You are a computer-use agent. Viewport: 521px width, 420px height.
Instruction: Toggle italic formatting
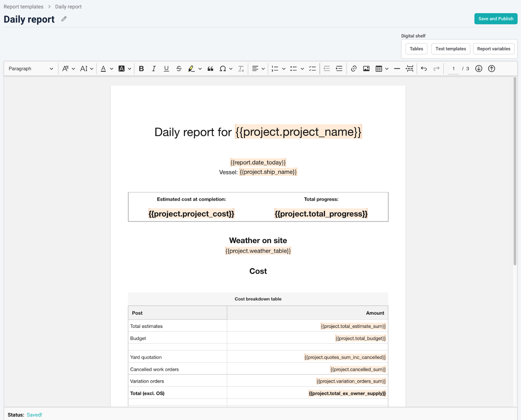154,69
